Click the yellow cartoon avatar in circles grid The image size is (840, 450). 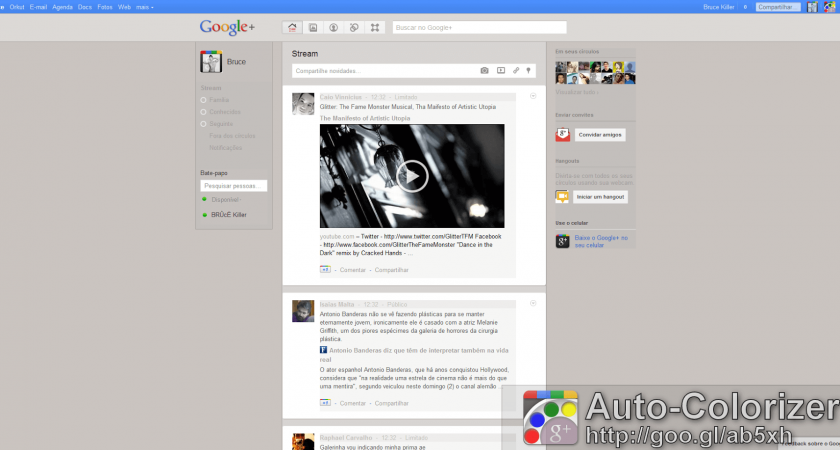pyautogui.click(x=618, y=67)
